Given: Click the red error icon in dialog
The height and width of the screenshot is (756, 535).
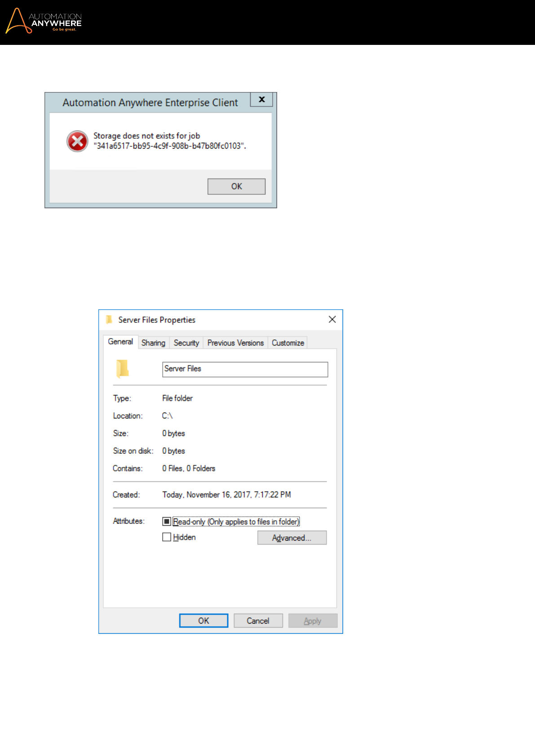Looking at the screenshot, I should click(x=77, y=141).
